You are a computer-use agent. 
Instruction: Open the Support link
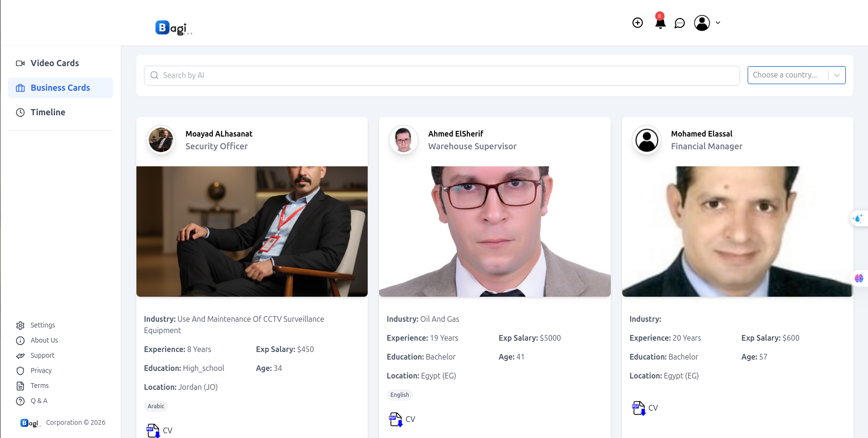[42, 355]
